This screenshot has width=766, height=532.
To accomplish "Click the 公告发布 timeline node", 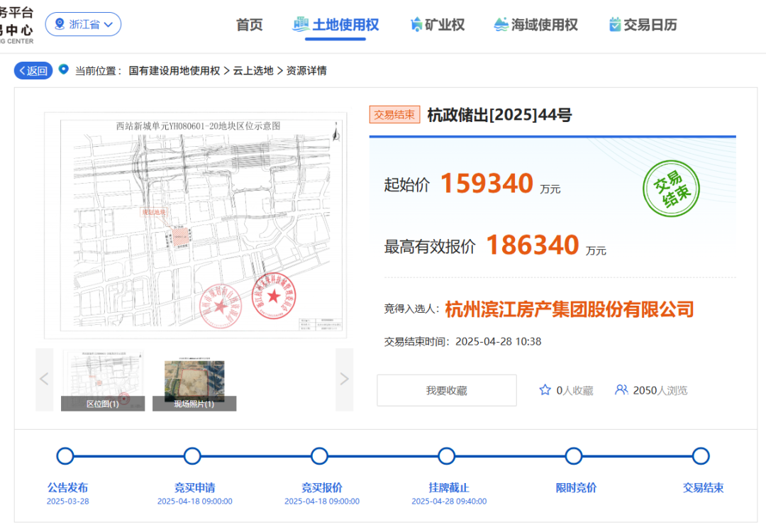I will tap(65, 456).
